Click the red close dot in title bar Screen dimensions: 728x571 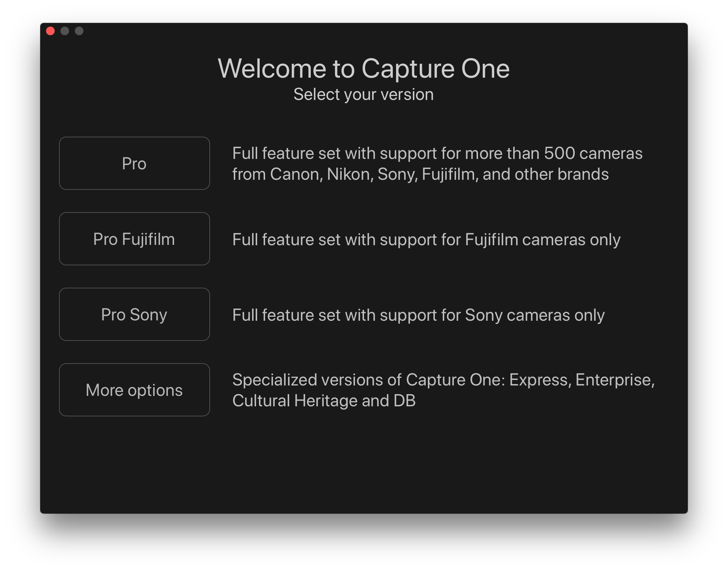tap(50, 31)
